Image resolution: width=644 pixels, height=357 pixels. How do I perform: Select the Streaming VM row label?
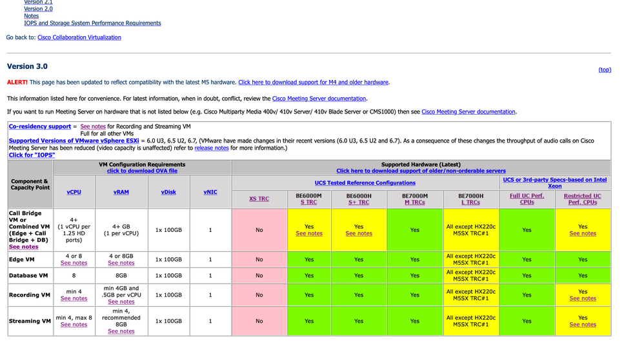click(30, 322)
